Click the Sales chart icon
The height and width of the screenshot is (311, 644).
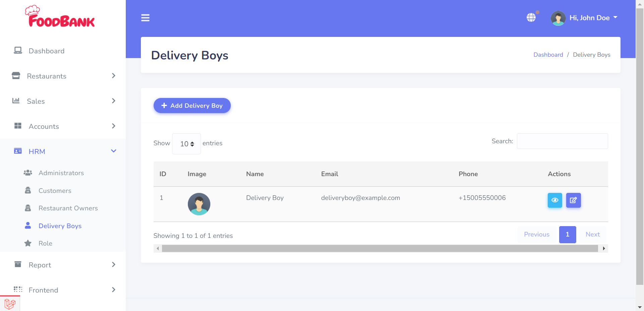16,101
